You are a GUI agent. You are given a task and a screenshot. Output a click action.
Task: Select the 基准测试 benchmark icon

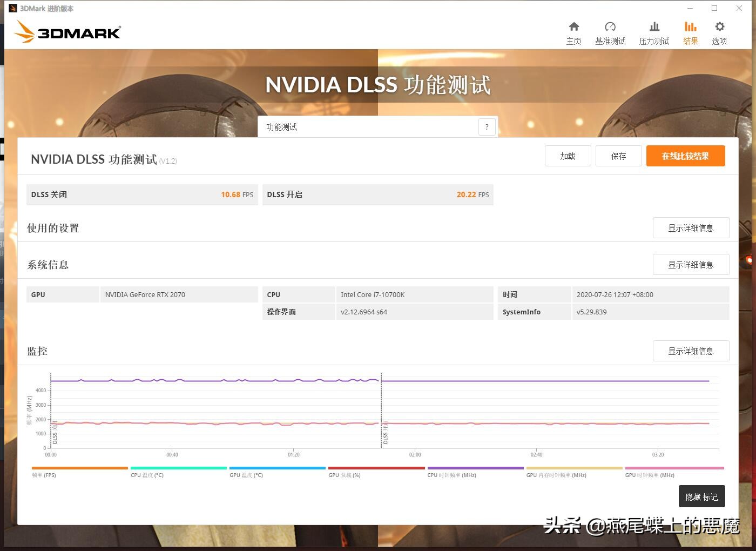tap(610, 31)
